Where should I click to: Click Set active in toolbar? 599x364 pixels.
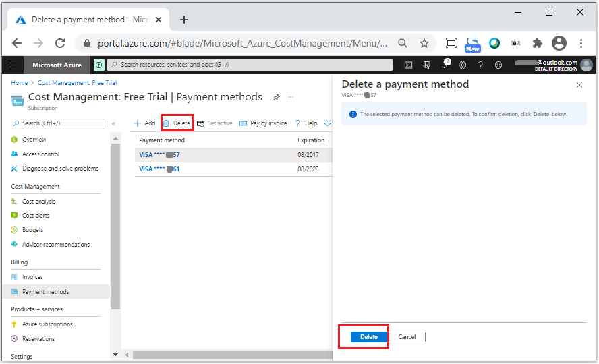pos(215,123)
